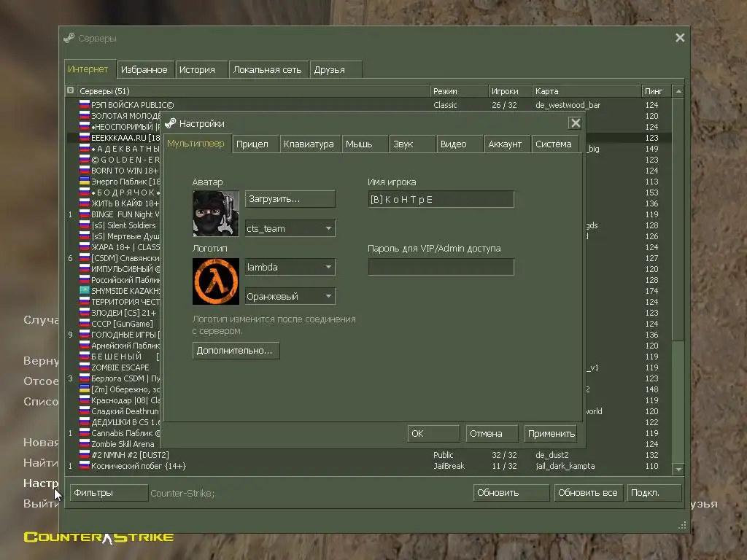Click the lambda logo preview image

215,281
